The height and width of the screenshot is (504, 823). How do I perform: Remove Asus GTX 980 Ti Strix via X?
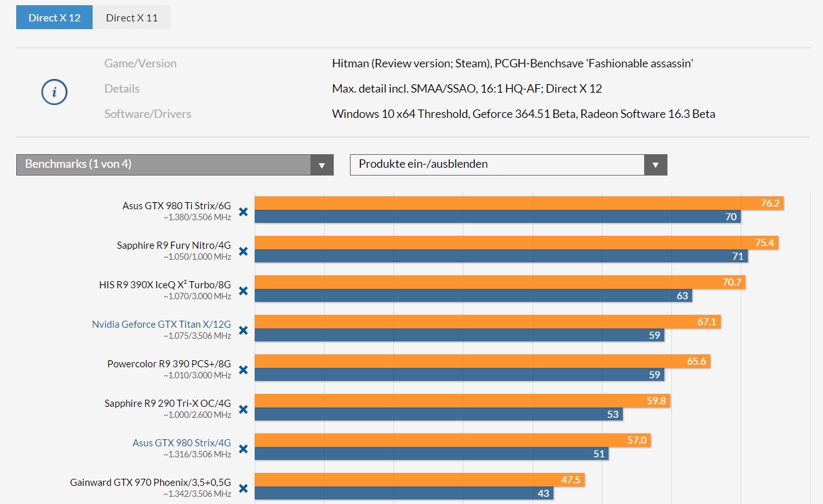(243, 211)
